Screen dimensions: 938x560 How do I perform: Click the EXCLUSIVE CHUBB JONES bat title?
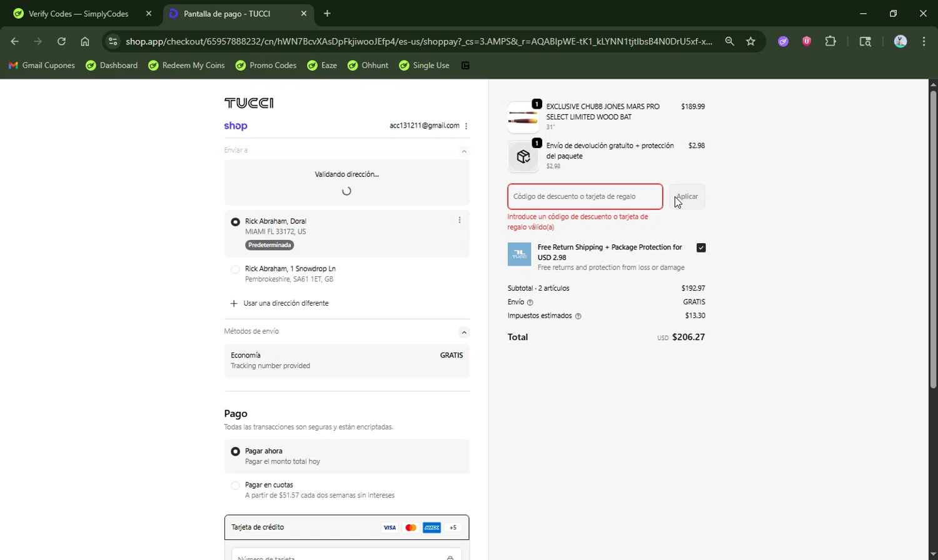pyautogui.click(x=603, y=111)
